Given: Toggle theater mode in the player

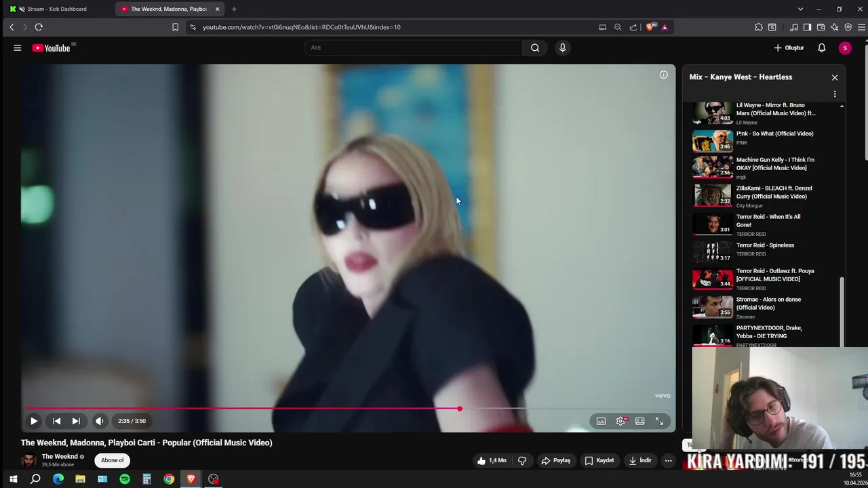Looking at the screenshot, I should [639, 421].
